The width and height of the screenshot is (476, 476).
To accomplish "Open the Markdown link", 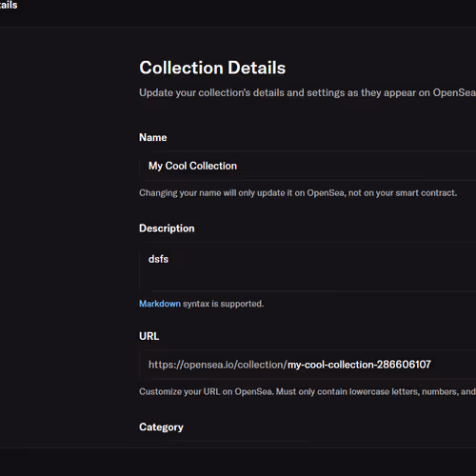I will coord(160,304).
